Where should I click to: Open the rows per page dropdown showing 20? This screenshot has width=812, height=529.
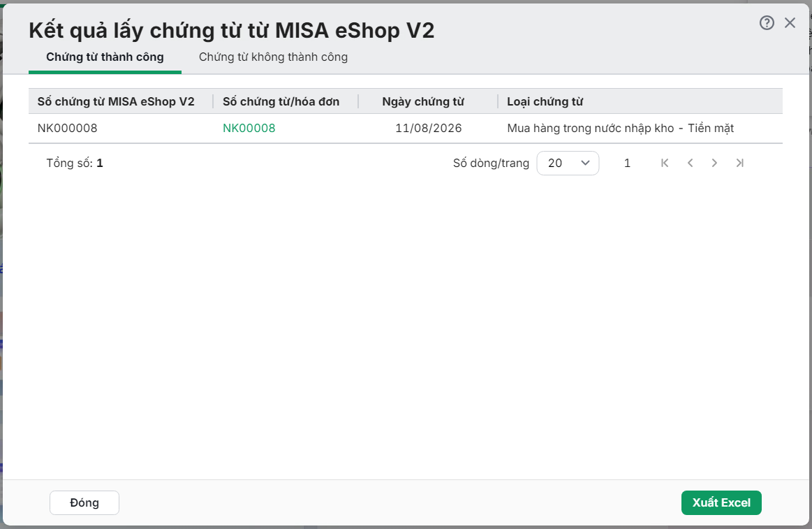pyautogui.click(x=568, y=164)
